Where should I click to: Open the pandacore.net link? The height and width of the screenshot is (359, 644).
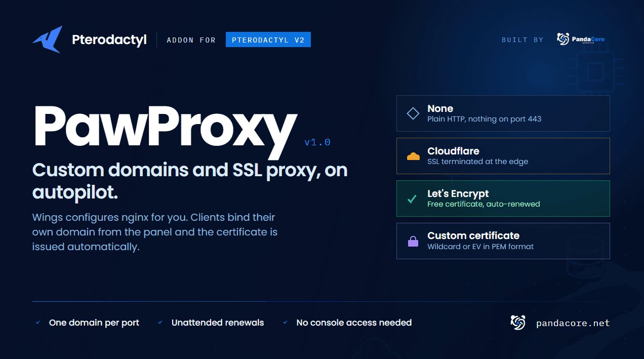[x=573, y=323]
